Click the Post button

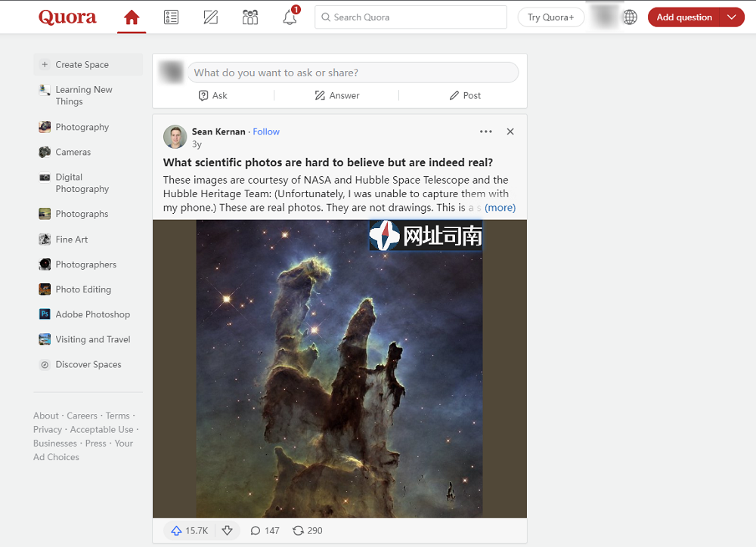pos(465,95)
